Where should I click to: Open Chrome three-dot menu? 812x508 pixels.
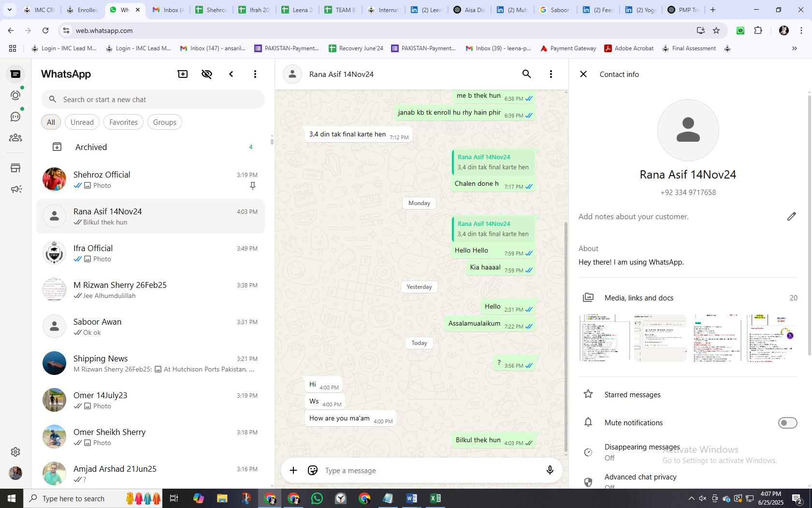(x=801, y=30)
